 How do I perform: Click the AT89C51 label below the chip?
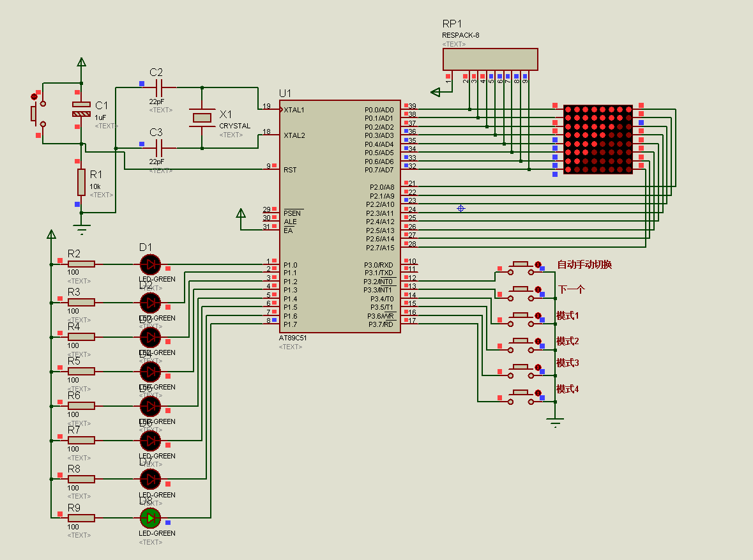tap(293, 338)
